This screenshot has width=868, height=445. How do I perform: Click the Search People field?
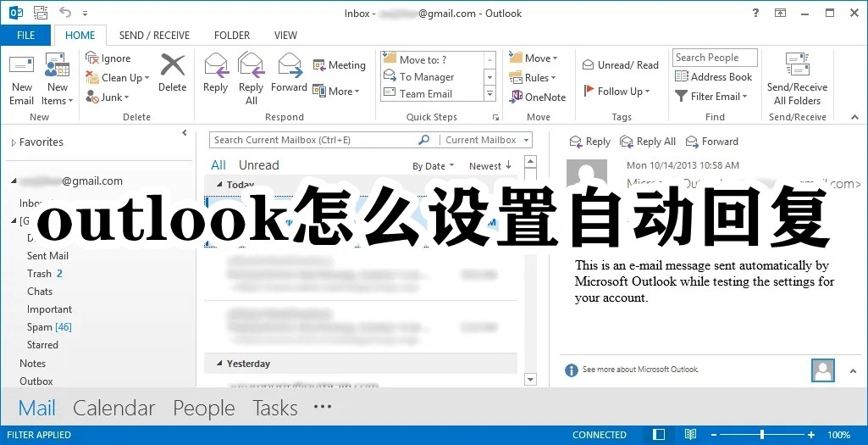tap(715, 58)
